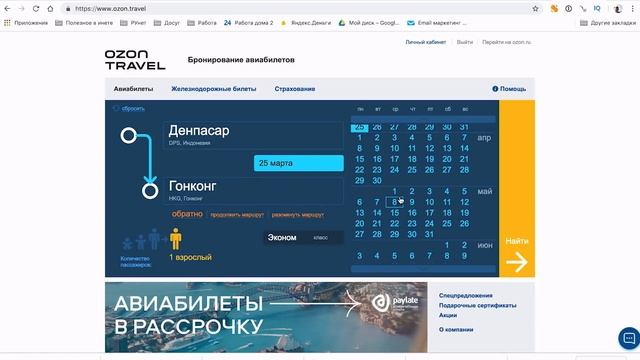Screen dimensions: 640x360
Task: Click the info icon beside Помощь
Action: (x=495, y=89)
